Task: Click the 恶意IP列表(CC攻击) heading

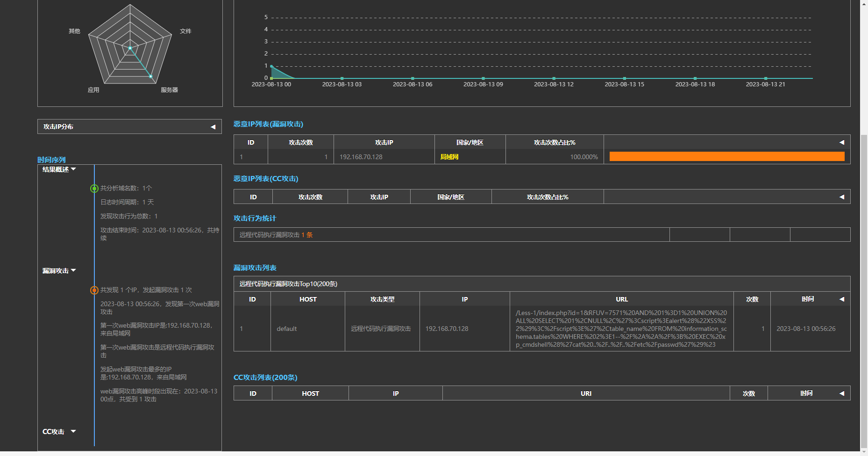Action: coord(266,179)
